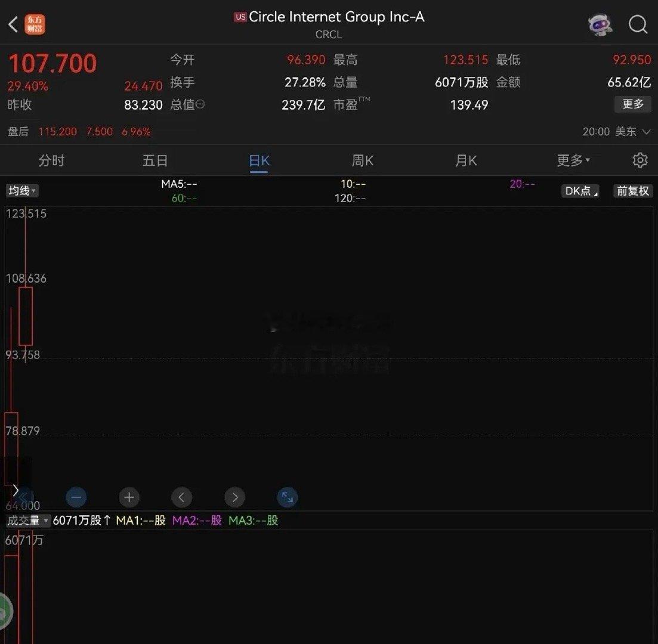Click the CRCL ticker symbol
The image size is (658, 644).
pyautogui.click(x=329, y=35)
